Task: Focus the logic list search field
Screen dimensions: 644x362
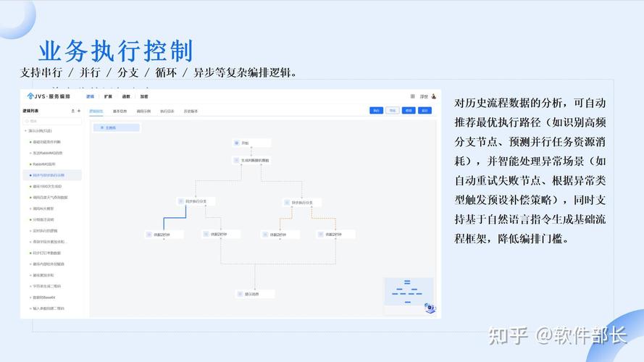Action: point(53,121)
